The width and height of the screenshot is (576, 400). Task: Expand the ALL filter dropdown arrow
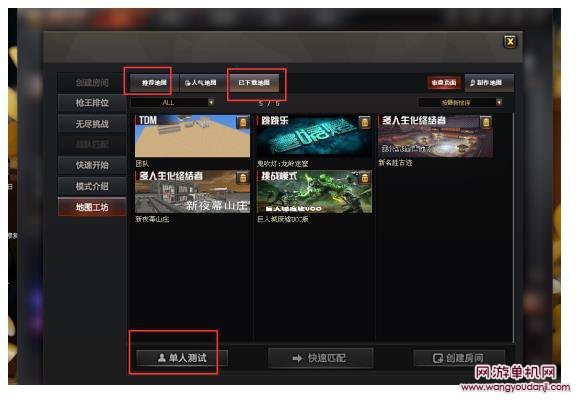click(211, 102)
